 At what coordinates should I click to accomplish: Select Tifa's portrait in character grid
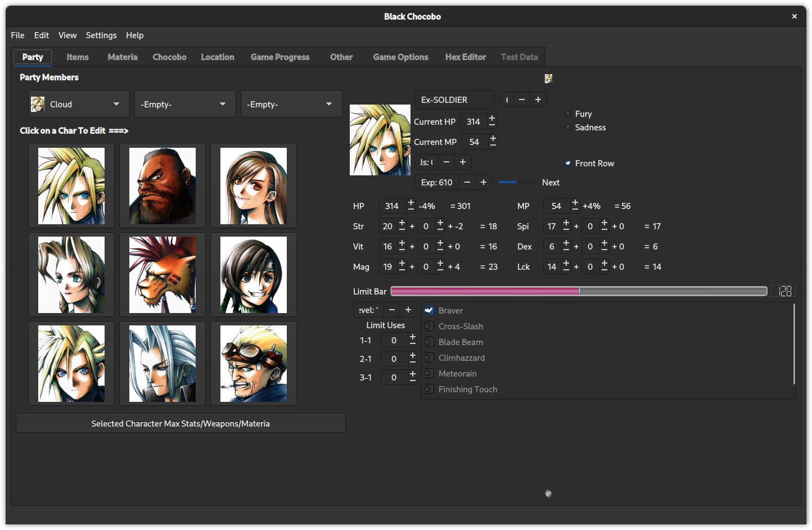point(254,186)
